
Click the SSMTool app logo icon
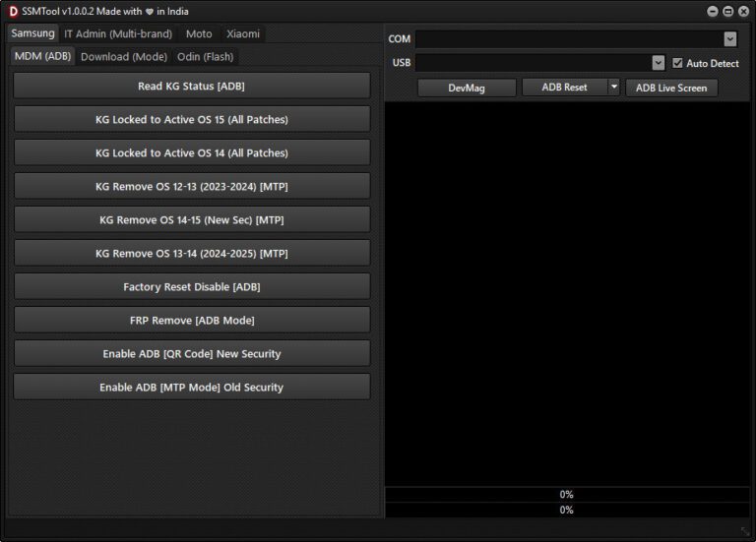pos(12,11)
